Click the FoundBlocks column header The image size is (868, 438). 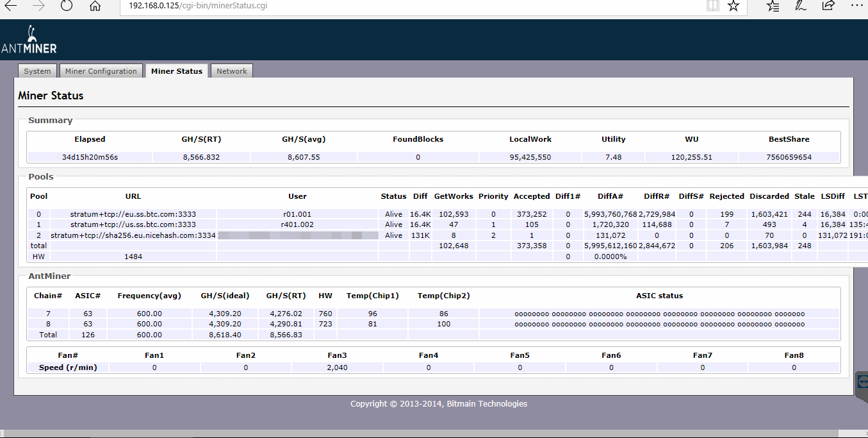(418, 139)
